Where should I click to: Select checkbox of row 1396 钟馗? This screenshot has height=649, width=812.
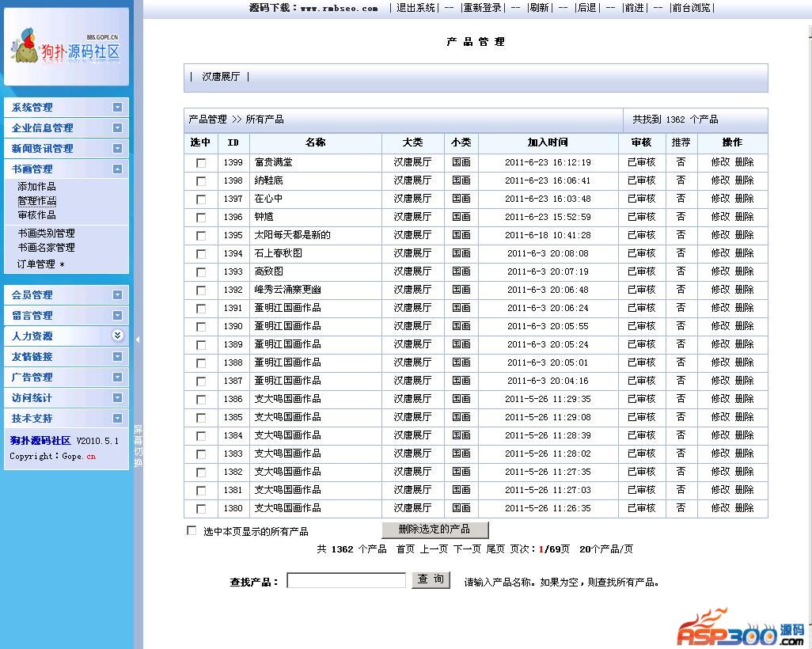click(x=201, y=218)
